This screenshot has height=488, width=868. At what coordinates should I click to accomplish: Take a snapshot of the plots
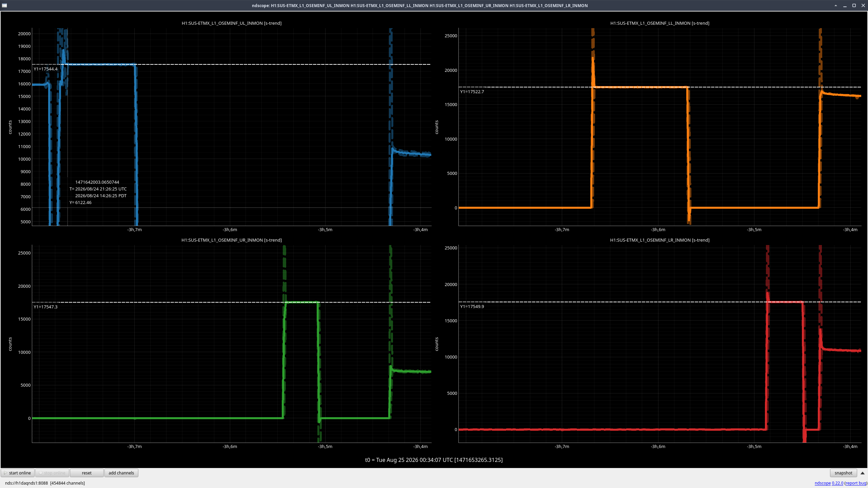[x=843, y=473]
